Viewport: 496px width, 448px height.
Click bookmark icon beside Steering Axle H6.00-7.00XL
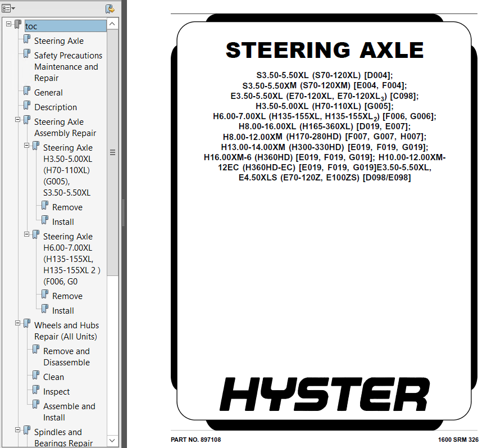point(36,234)
